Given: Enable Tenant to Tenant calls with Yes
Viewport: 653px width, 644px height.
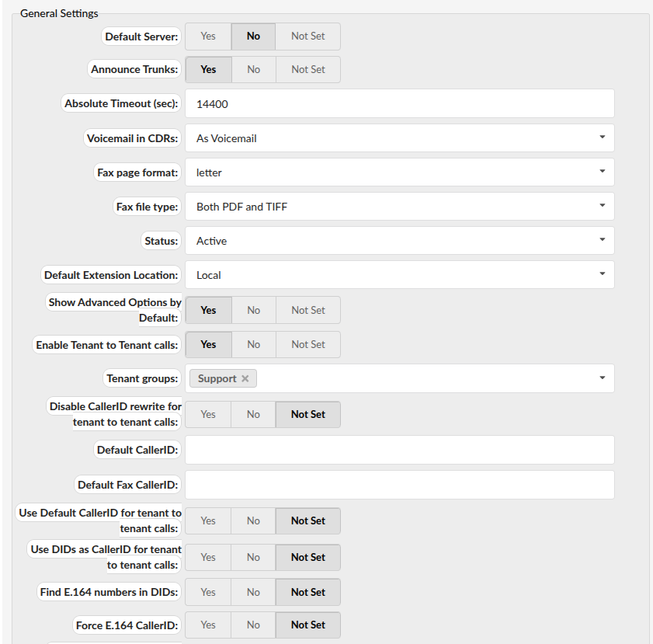Looking at the screenshot, I should (x=208, y=344).
